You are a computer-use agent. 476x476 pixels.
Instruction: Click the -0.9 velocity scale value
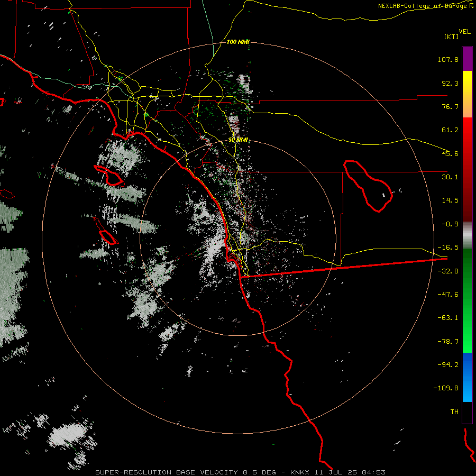(450, 224)
